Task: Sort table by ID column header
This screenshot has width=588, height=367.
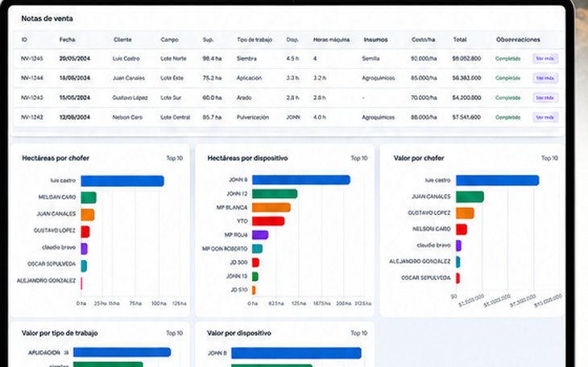Action: [24, 39]
